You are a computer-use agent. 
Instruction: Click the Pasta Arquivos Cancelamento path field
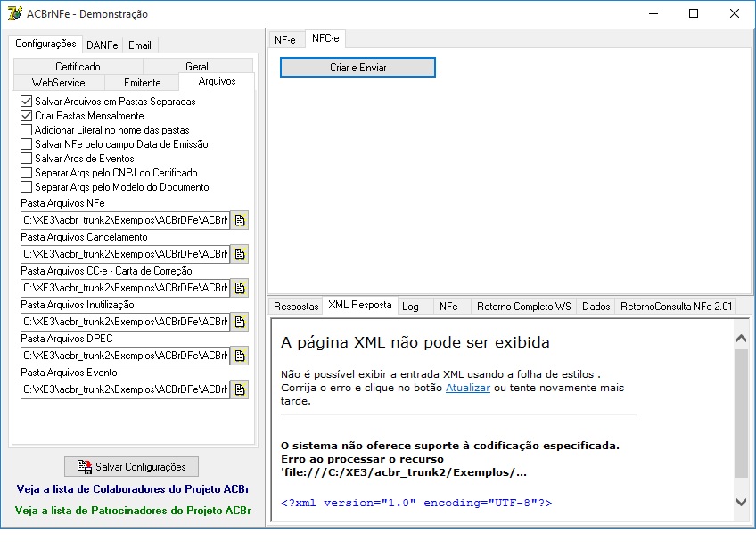tap(126, 254)
